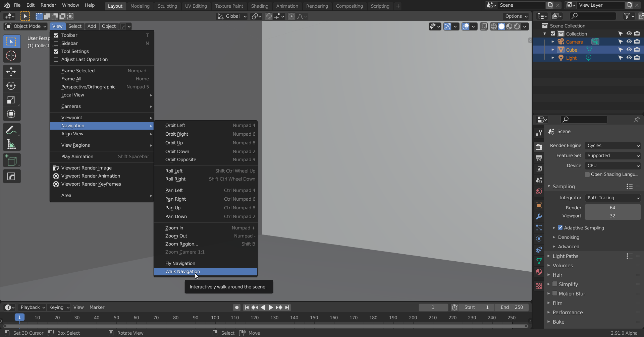Enable the Motion Blur checkbox
The width and height of the screenshot is (644, 337).
555,293
